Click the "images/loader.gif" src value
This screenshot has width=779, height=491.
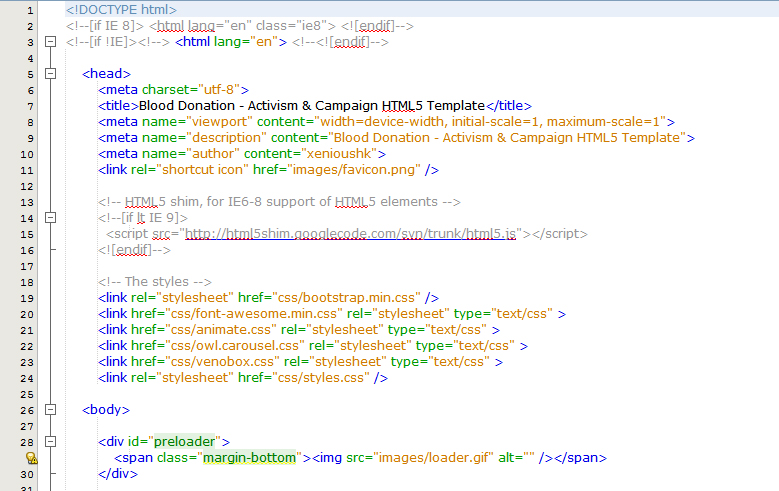(x=433, y=457)
